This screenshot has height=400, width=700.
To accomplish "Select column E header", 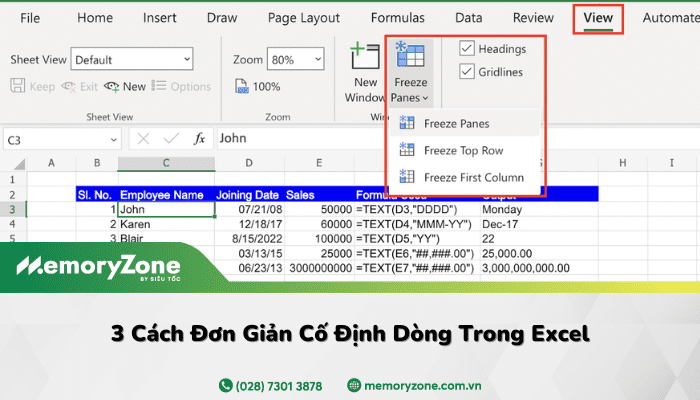I will (319, 163).
